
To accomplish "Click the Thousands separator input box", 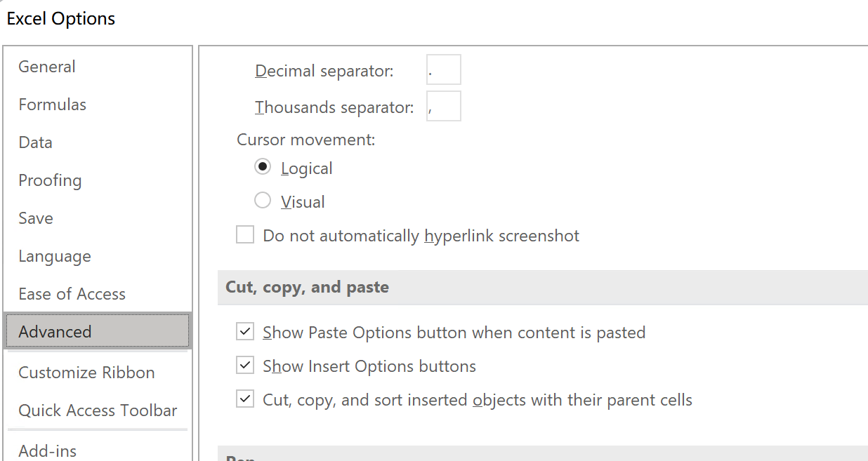I will 443,106.
